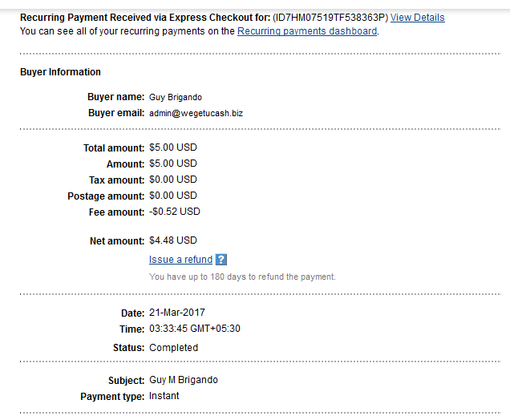Click the Instant payment type value
This screenshot has height=420, width=510.
tap(164, 396)
